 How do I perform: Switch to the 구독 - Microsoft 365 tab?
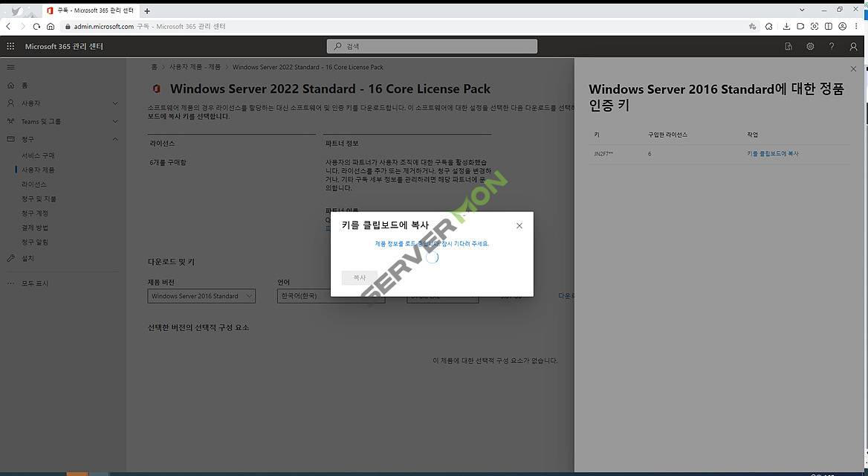(90, 11)
